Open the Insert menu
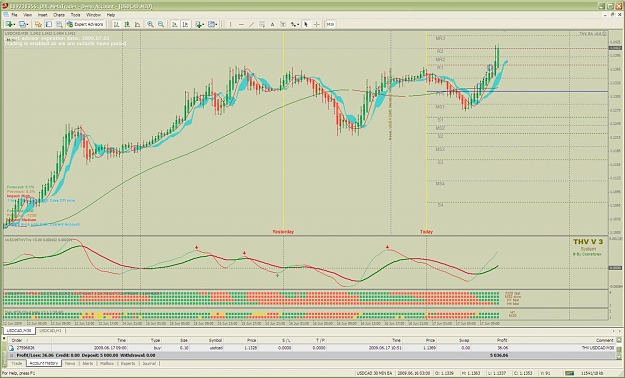 pyautogui.click(x=43, y=15)
